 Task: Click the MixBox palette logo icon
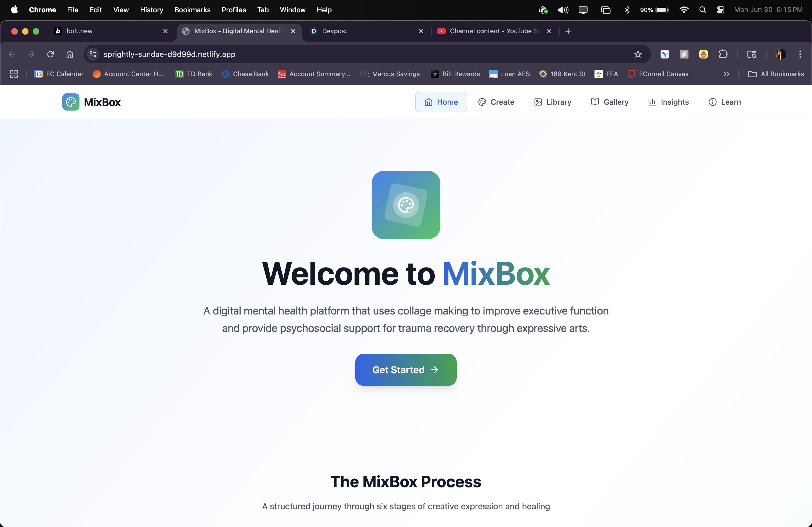[71, 102]
